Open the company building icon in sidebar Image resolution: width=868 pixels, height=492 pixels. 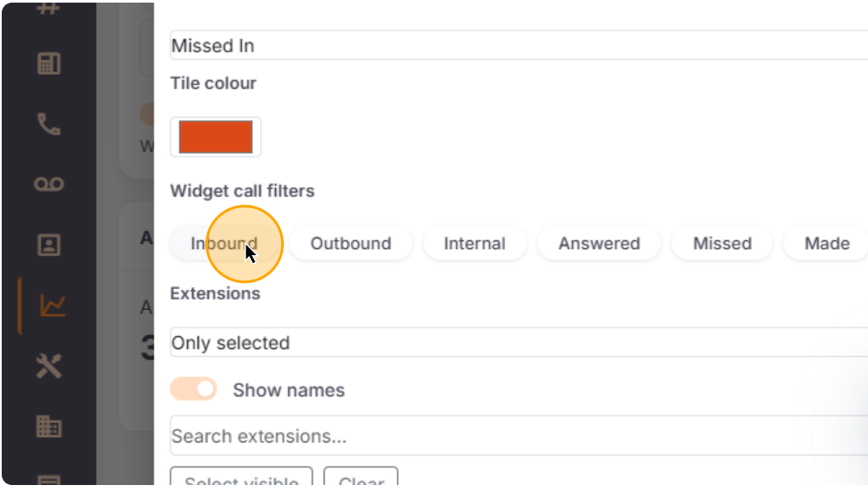(49, 426)
